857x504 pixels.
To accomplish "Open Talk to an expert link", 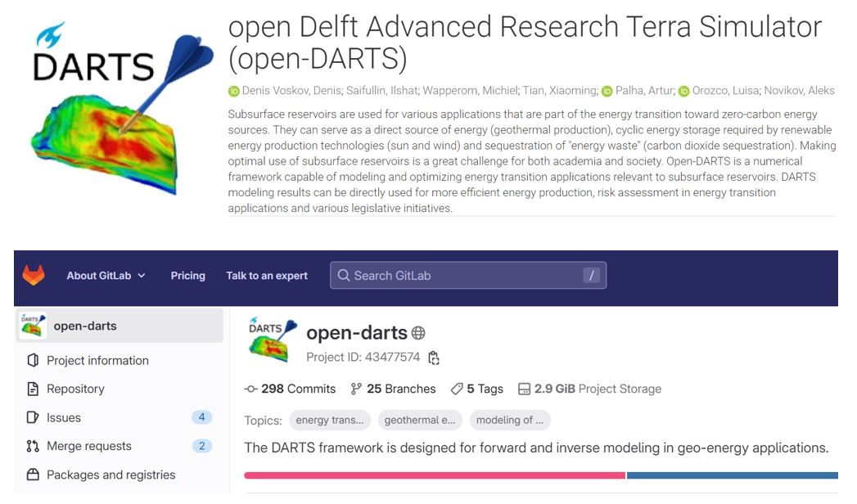I will [x=267, y=276].
